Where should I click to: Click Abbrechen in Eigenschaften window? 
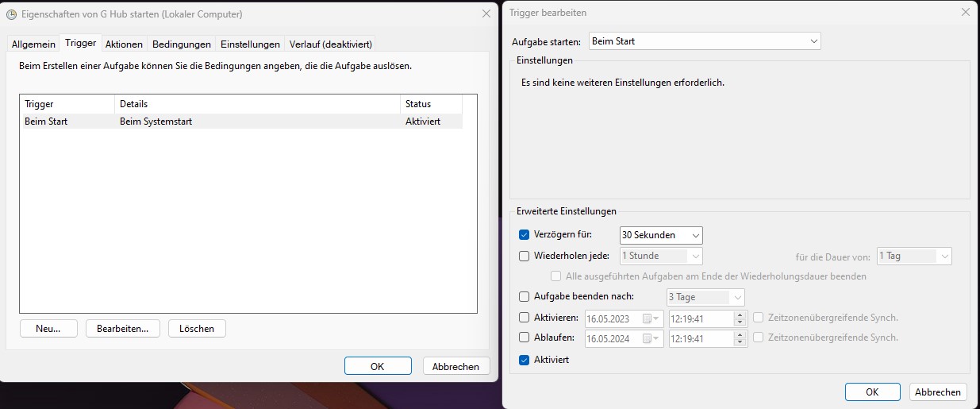[456, 366]
